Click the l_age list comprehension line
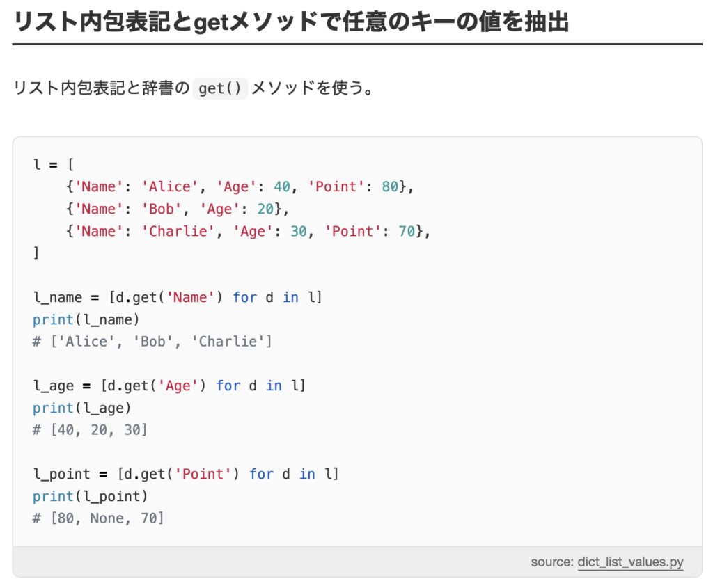 click(x=169, y=386)
